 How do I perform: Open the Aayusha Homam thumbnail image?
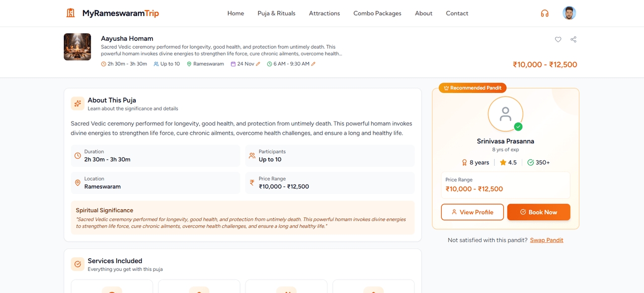coord(77,47)
